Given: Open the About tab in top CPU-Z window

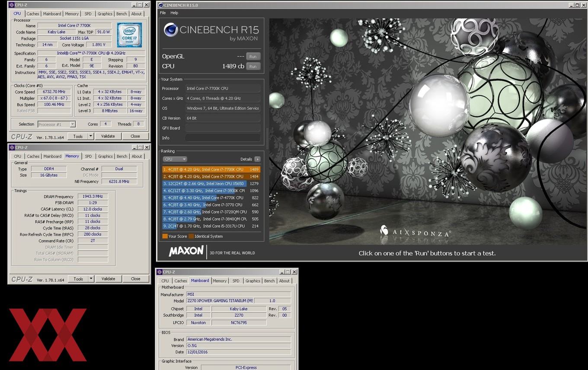Looking at the screenshot, I should (x=137, y=14).
